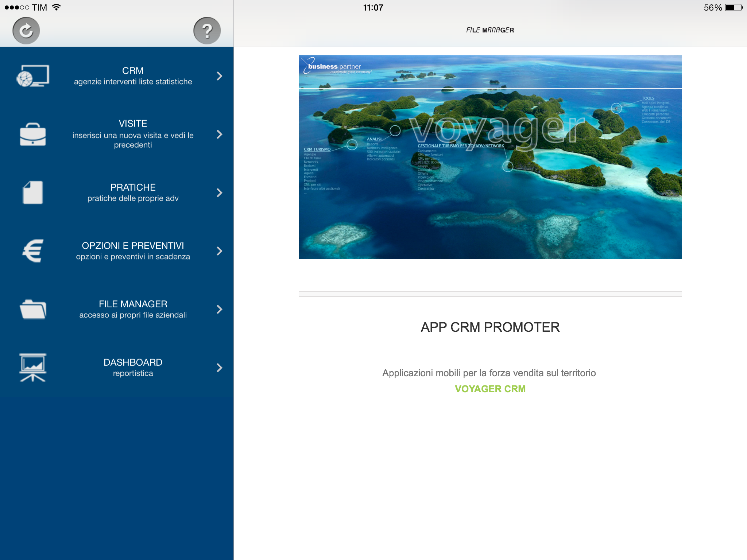Open the PRATICHE menu entry

[x=117, y=192]
